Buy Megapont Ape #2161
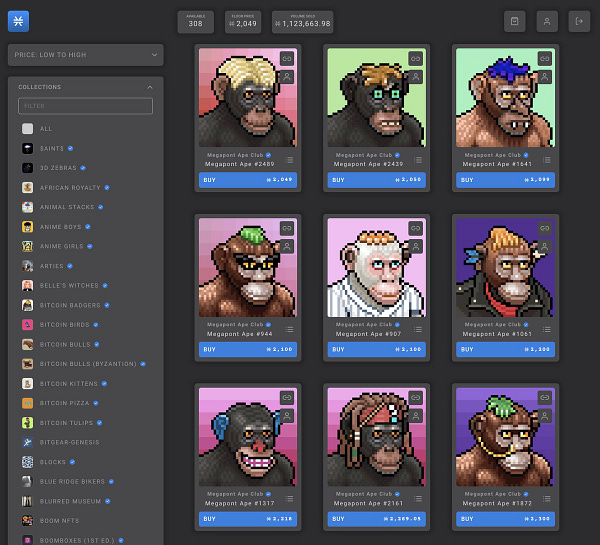Screen dimensions: 600x545 click(377, 519)
